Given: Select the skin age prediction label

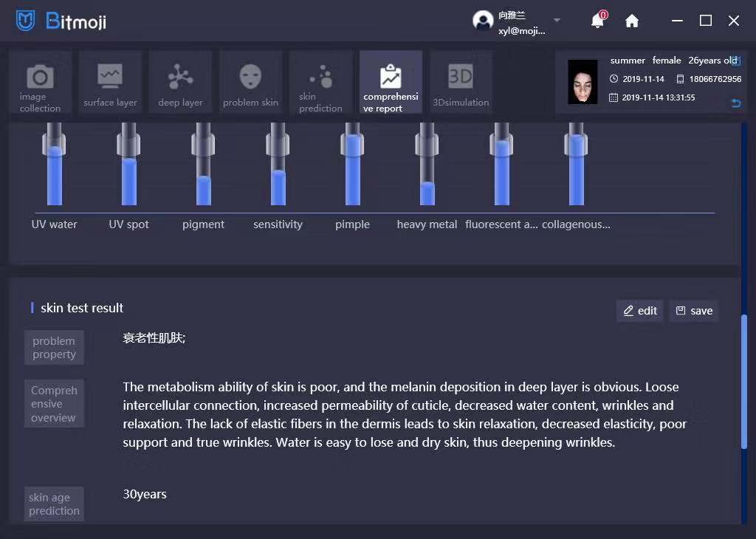Looking at the screenshot, I should point(54,504).
